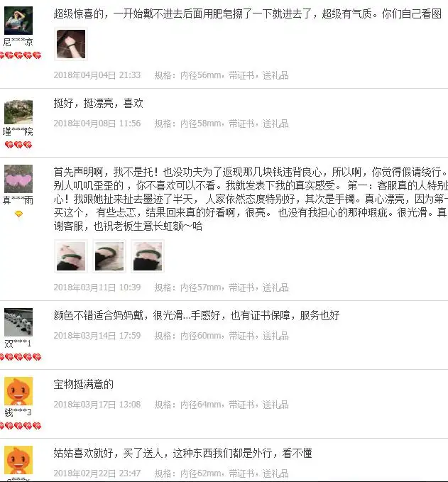Image resolution: width=448 pixels, height=482 pixels.
Task: Click red heart rating of 尼***京
Action: click(21, 55)
